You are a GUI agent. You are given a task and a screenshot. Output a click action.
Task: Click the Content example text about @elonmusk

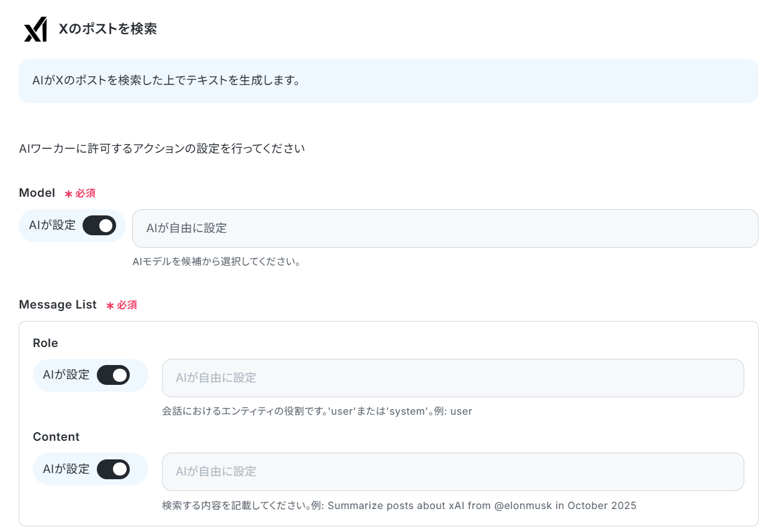click(399, 505)
